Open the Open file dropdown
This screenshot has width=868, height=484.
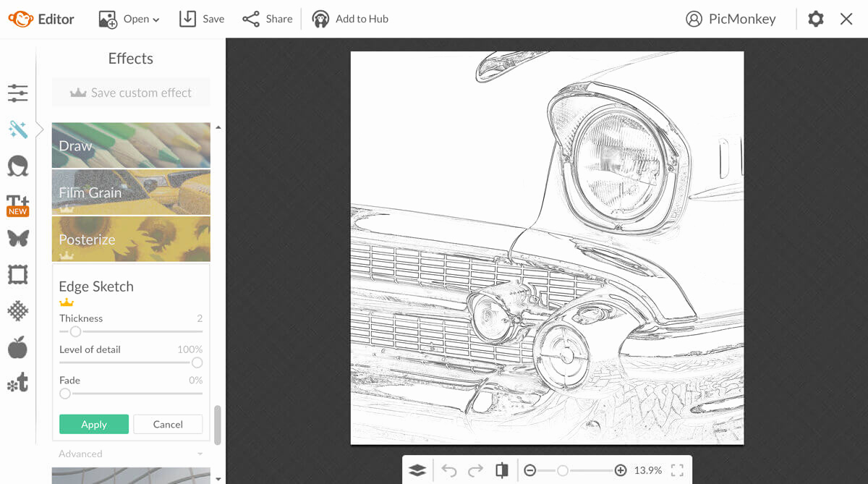tap(129, 19)
